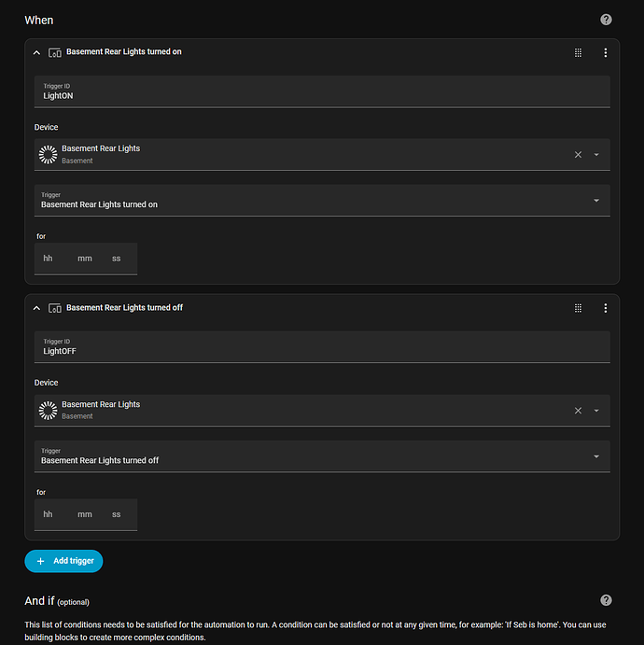Open three-dot menu for turned on trigger
Screen dimensions: 644x645
tap(605, 52)
